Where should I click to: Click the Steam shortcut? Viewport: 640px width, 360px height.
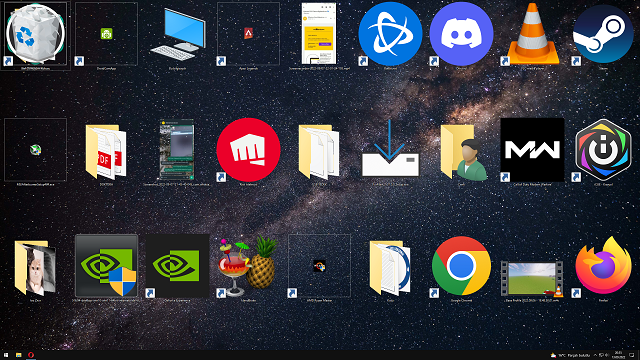click(x=603, y=33)
